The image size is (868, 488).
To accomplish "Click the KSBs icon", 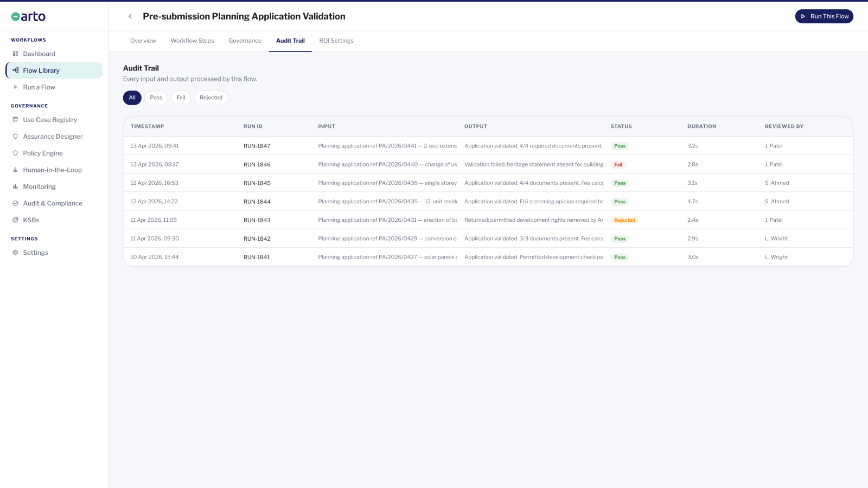I will point(15,220).
